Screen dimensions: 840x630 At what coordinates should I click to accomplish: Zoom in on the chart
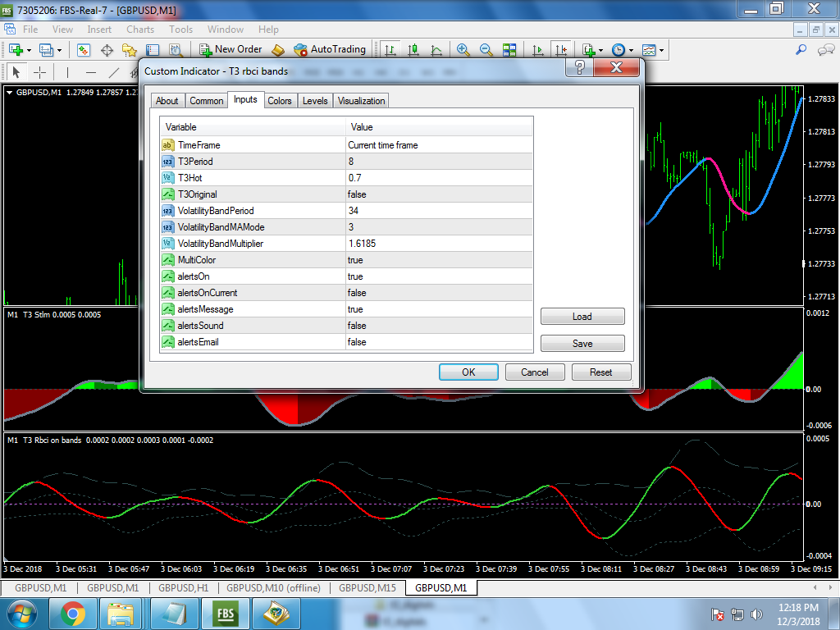[463, 50]
